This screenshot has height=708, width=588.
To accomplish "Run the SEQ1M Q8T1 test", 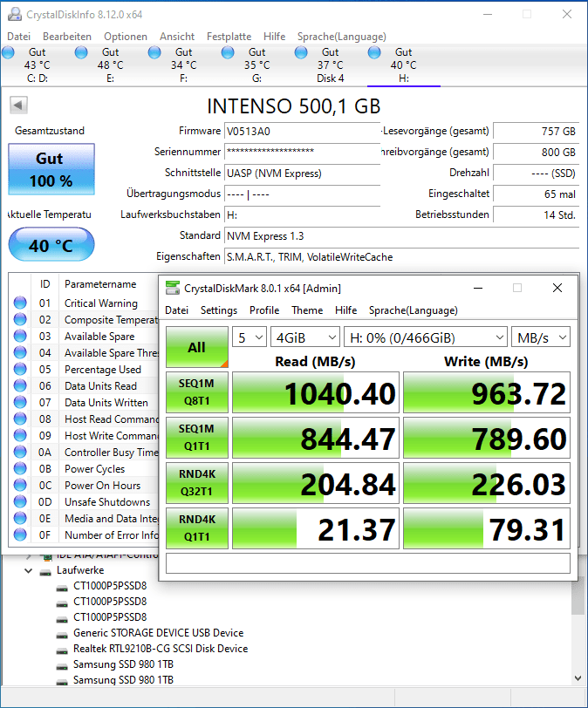I will click(x=197, y=392).
